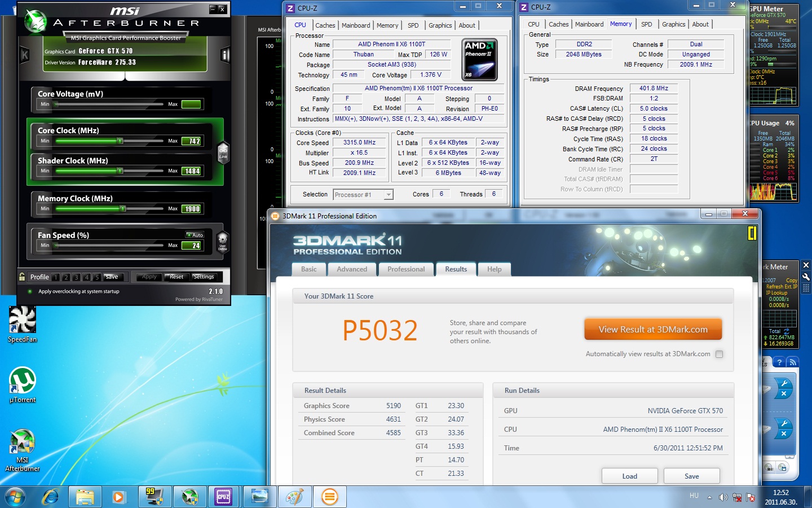Click IP Lookup link in Network Meter
The width and height of the screenshot is (812, 508).
[x=776, y=293]
